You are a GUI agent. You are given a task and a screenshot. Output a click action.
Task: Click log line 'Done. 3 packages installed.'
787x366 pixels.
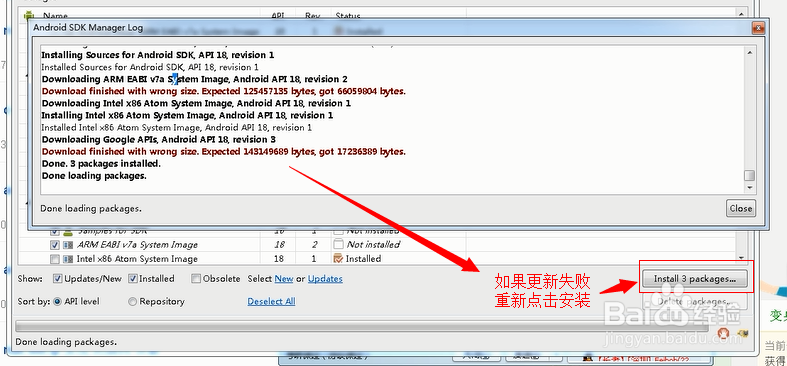point(101,164)
